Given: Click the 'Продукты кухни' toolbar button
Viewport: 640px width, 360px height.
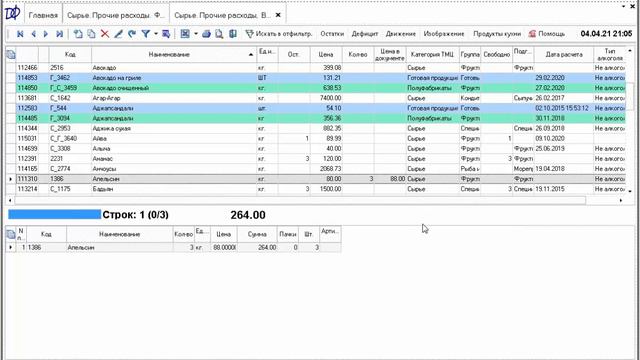Looking at the screenshot, I should click(497, 34).
